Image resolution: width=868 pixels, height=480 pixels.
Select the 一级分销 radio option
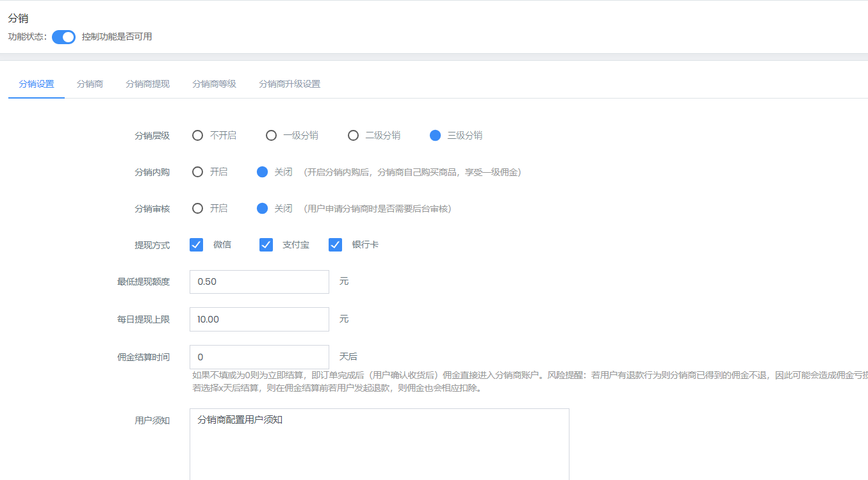click(x=272, y=136)
